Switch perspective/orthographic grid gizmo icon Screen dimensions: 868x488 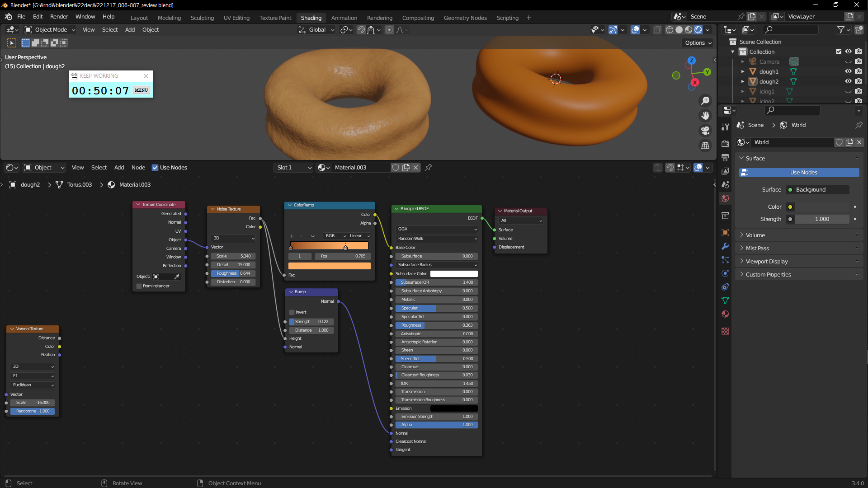[x=705, y=145]
